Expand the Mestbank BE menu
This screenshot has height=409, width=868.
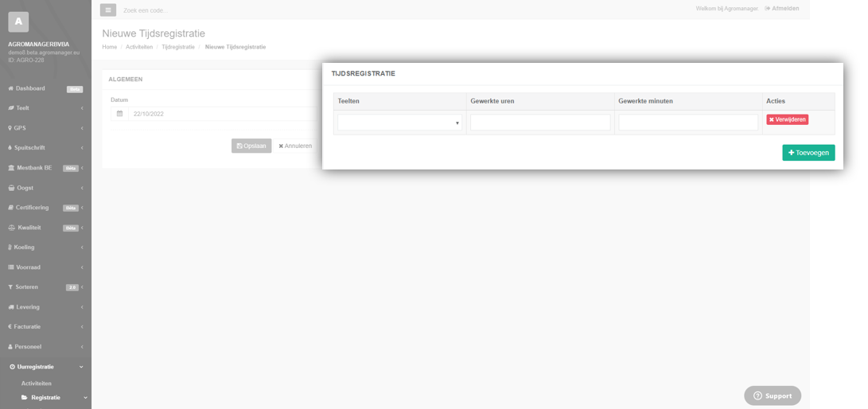coord(45,168)
